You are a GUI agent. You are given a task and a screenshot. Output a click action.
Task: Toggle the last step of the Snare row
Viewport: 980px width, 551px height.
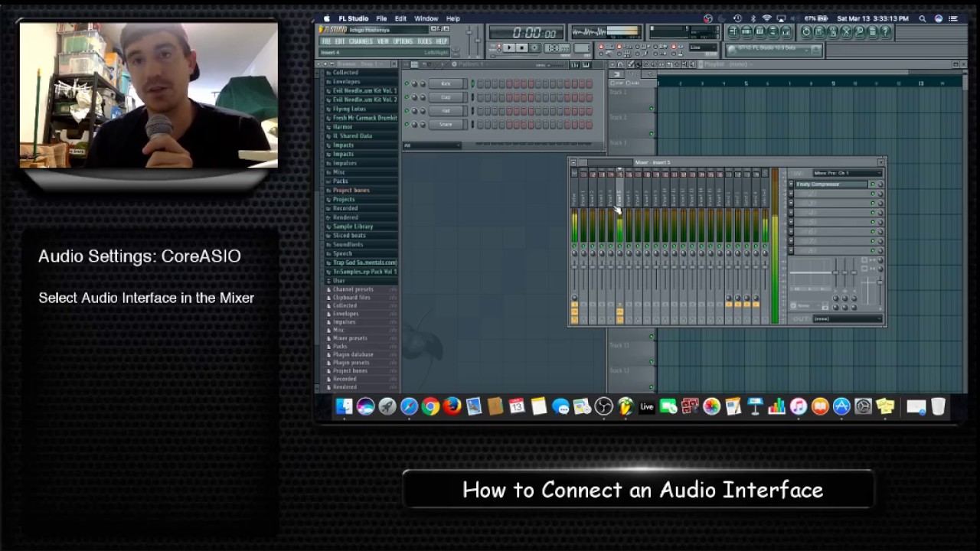pos(590,124)
